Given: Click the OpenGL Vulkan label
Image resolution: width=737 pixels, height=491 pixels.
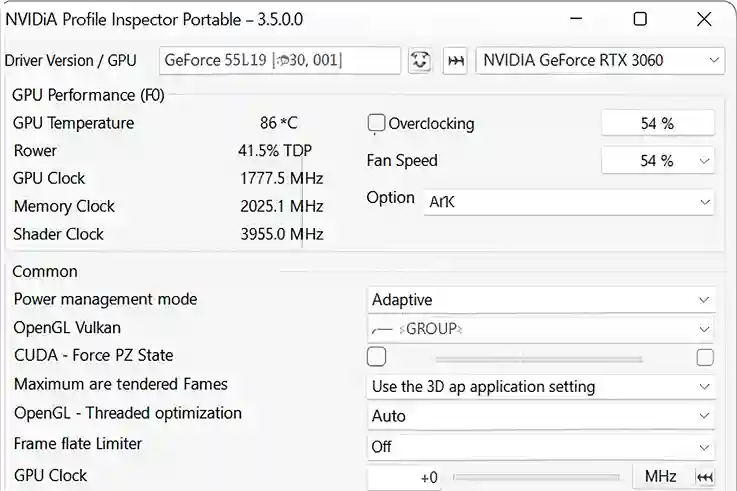Looking at the screenshot, I should pyautogui.click(x=67, y=327).
